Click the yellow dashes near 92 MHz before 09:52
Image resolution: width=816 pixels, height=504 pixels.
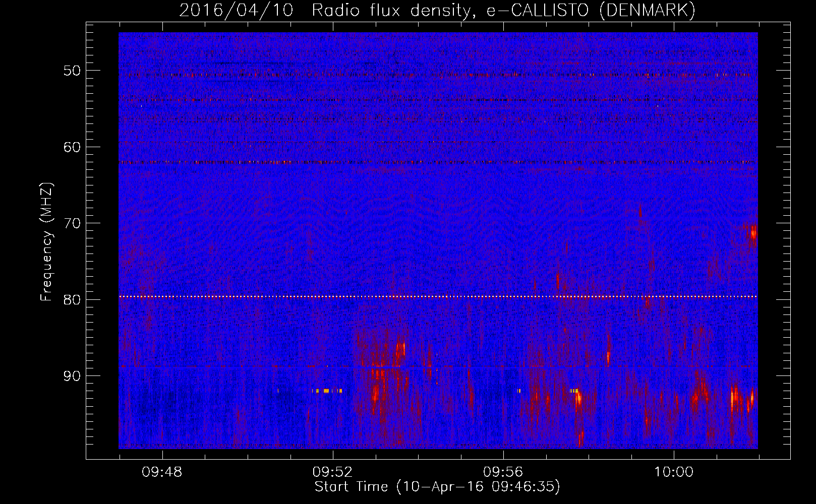pos(327,391)
